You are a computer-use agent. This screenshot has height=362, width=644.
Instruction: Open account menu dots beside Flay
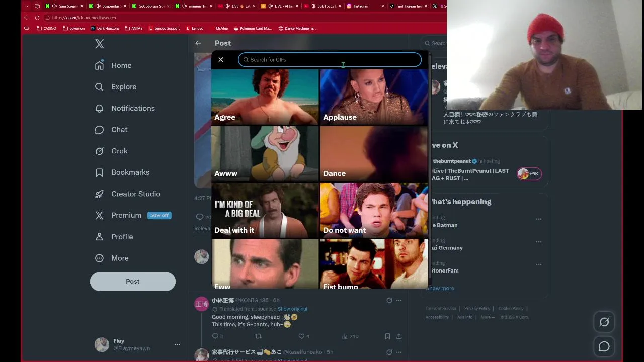click(177, 345)
